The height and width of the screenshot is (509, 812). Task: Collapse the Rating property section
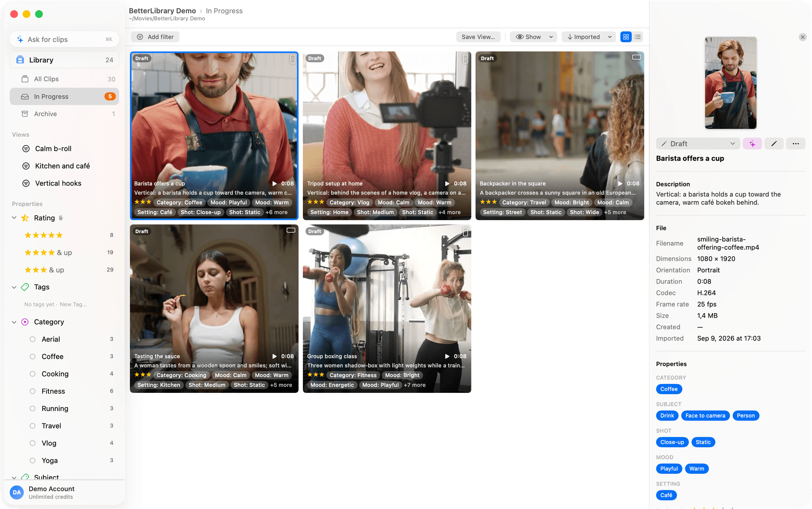pyautogui.click(x=14, y=218)
